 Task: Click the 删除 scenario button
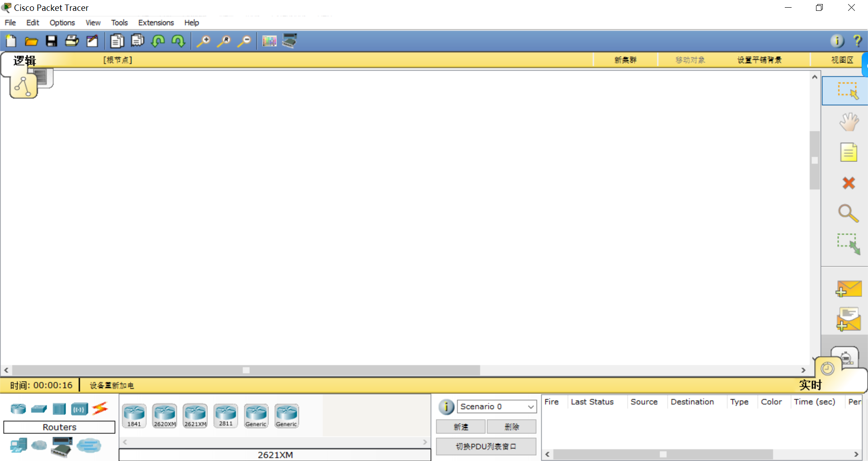tap(512, 427)
